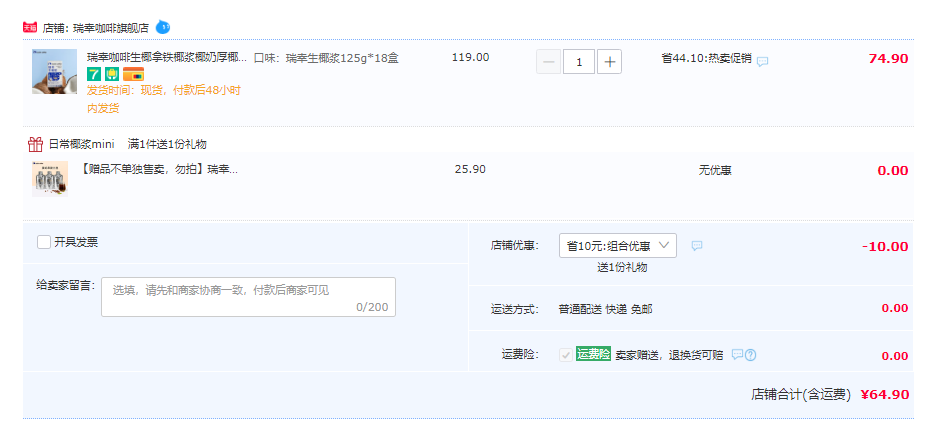Image resolution: width=934 pixels, height=427 pixels.
Task: Click the 送1份礼物 note below the dropdown
Action: 622,267
